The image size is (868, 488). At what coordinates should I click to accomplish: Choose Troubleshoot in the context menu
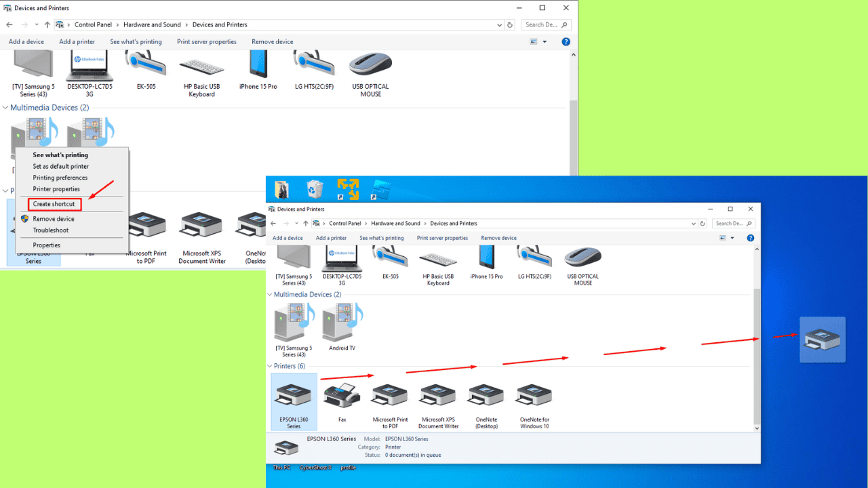(x=51, y=230)
